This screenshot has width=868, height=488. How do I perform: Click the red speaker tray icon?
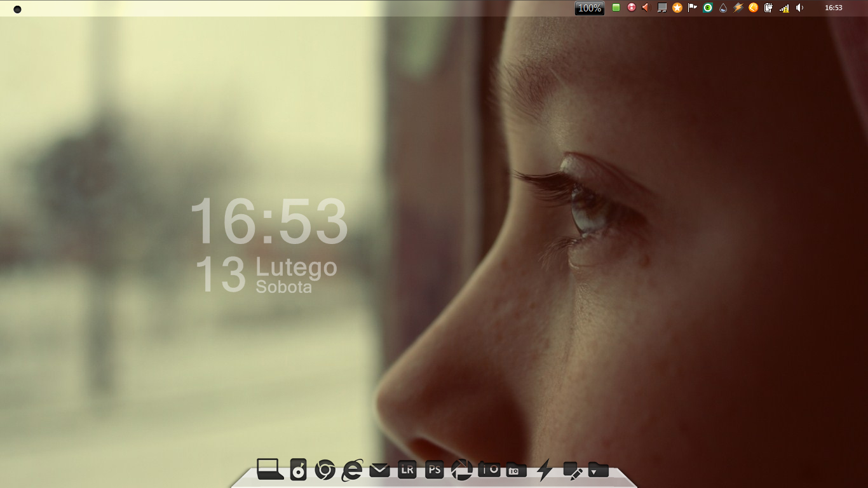point(646,8)
